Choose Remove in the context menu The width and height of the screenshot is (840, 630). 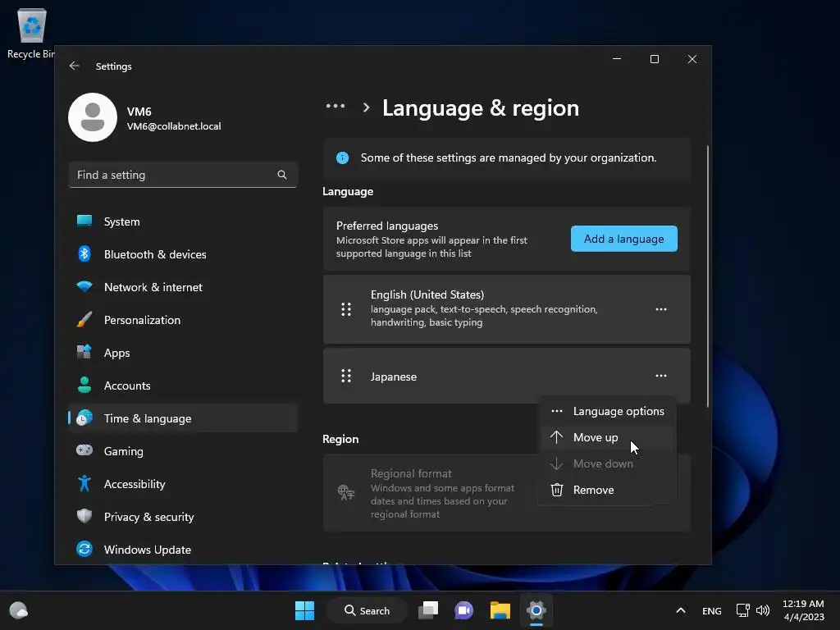coord(607,490)
